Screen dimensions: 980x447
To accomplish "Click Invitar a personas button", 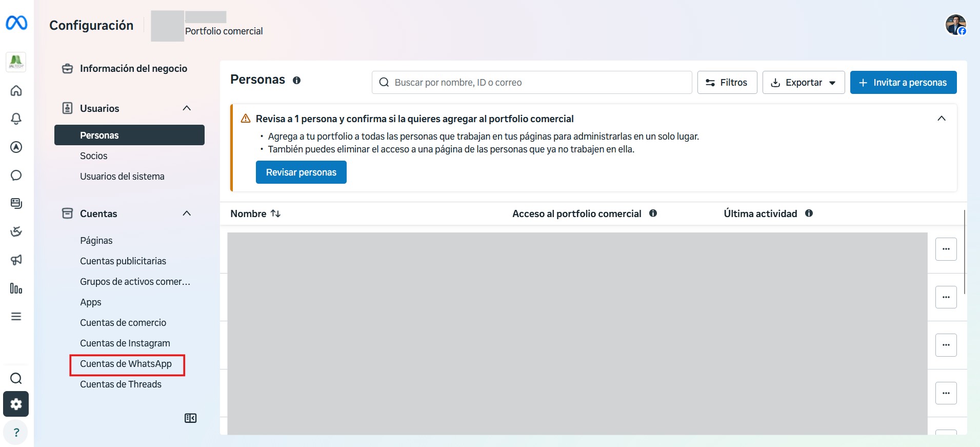I will 903,83.
